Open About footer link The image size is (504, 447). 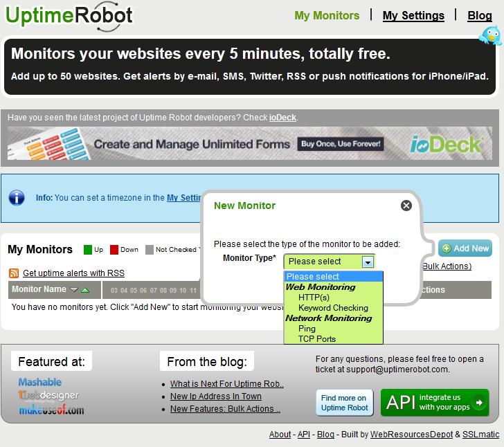[x=280, y=435]
